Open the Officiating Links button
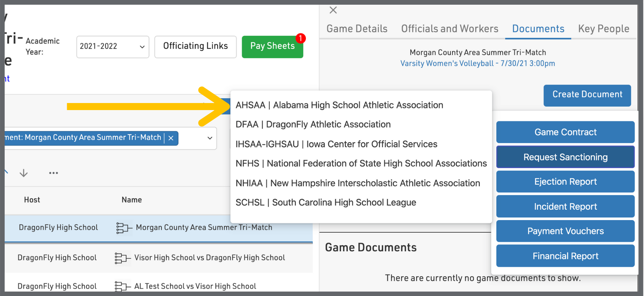 (195, 47)
